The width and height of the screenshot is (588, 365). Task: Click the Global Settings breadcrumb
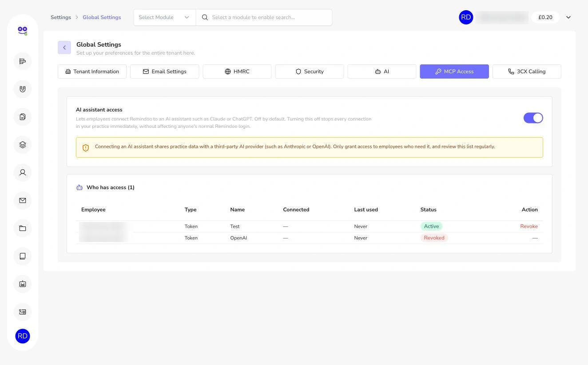point(102,17)
